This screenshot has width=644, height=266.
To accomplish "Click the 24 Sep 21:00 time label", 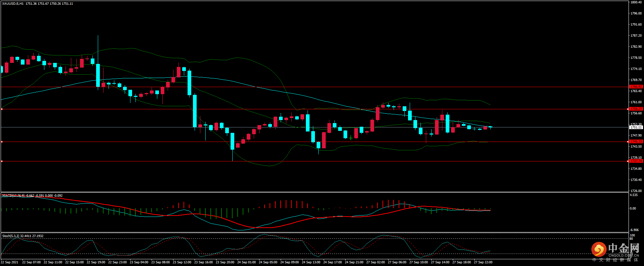I will click(x=354, y=262).
